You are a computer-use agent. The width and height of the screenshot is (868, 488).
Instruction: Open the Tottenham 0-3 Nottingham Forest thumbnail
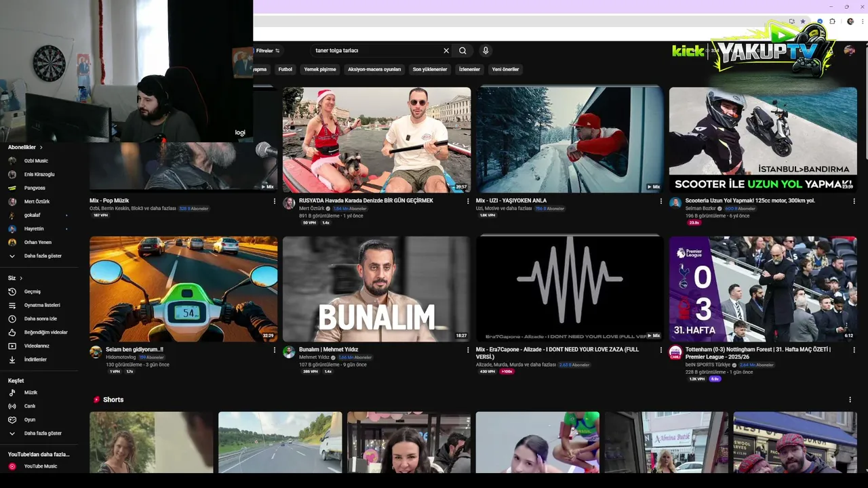763,289
